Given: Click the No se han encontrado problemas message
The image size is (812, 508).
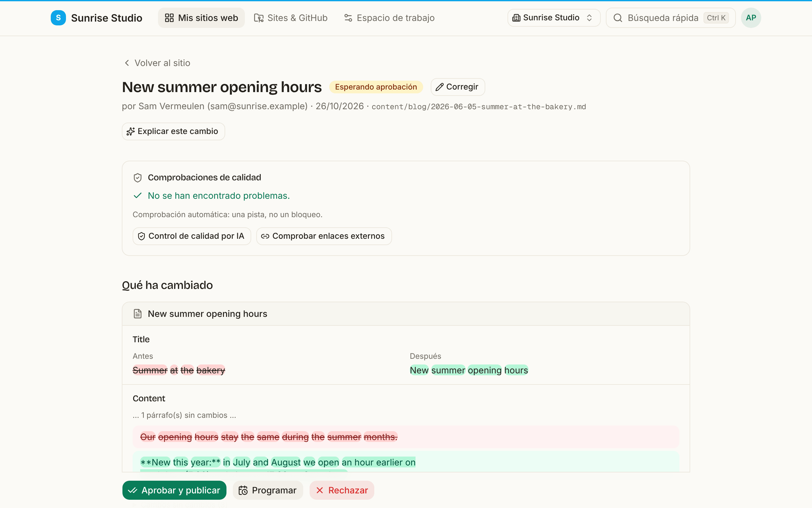Looking at the screenshot, I should (219, 196).
